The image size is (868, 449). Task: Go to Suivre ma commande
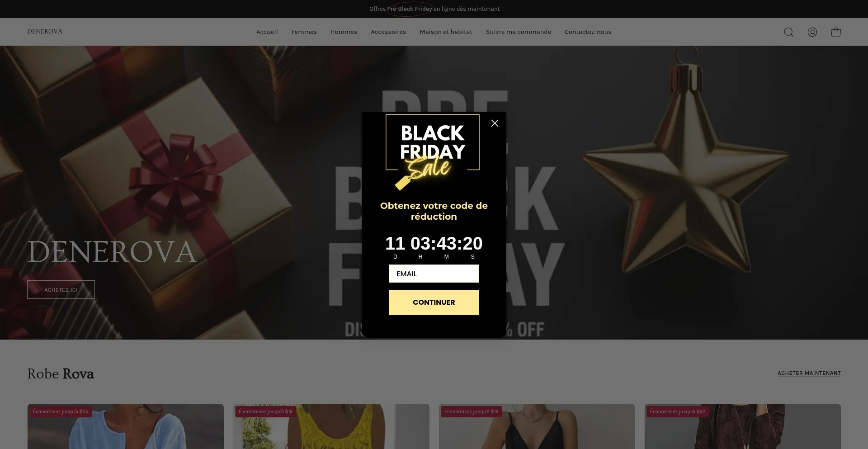coord(519,32)
